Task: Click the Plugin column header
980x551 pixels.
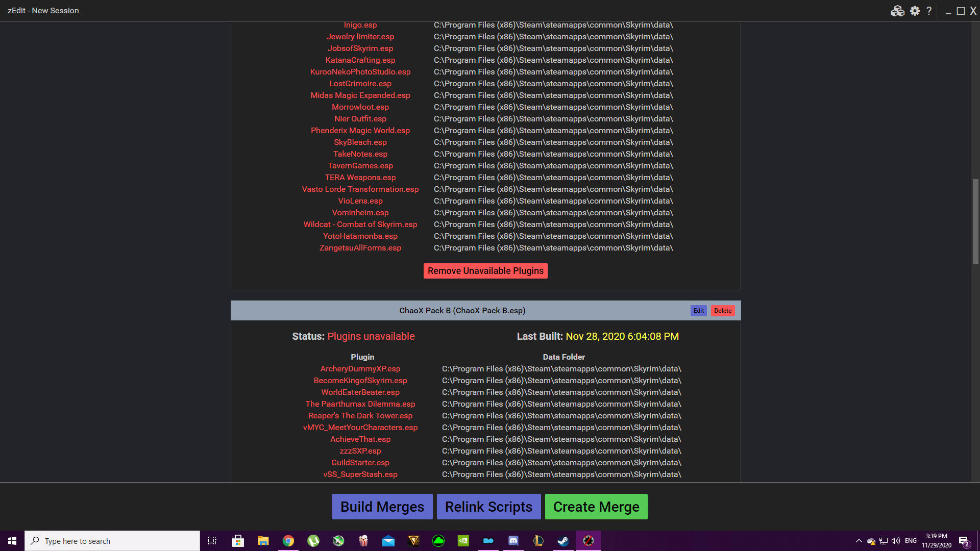Action: click(x=362, y=357)
